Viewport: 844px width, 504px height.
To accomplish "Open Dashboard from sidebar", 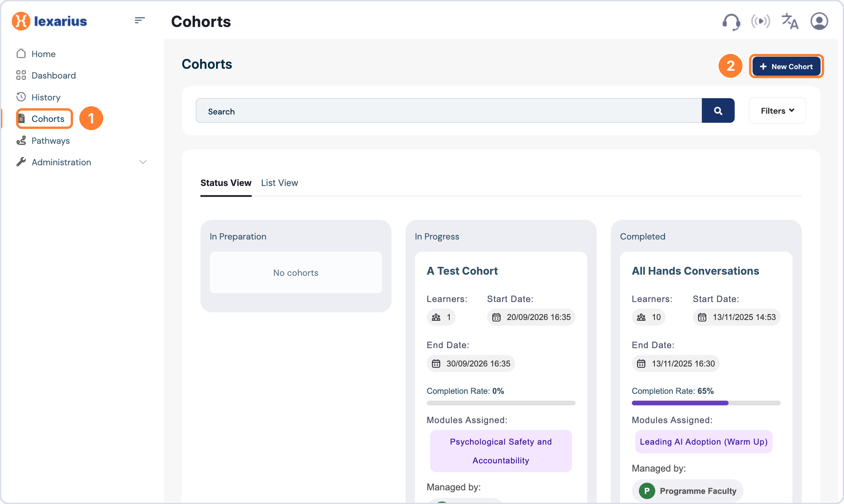I will (54, 75).
